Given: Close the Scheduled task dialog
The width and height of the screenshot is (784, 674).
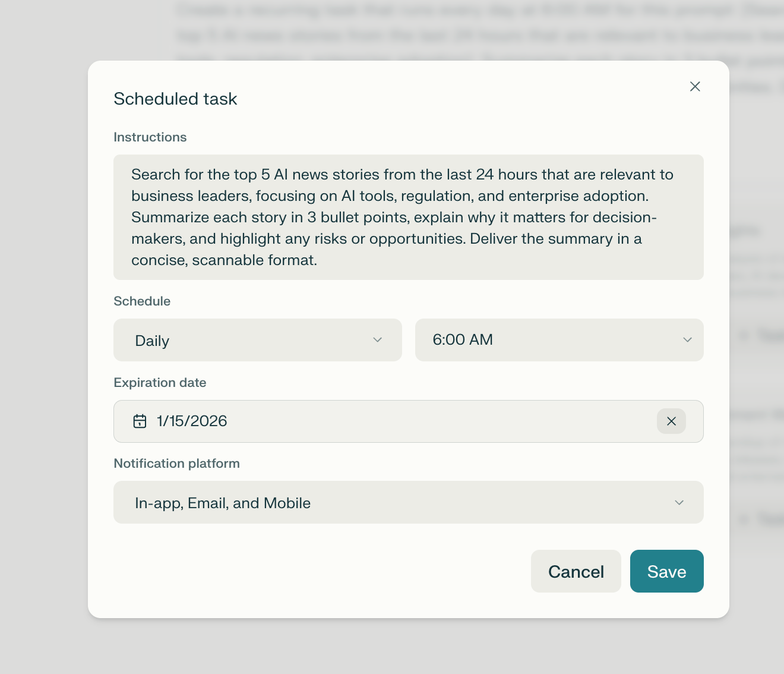Looking at the screenshot, I should pyautogui.click(x=695, y=86).
